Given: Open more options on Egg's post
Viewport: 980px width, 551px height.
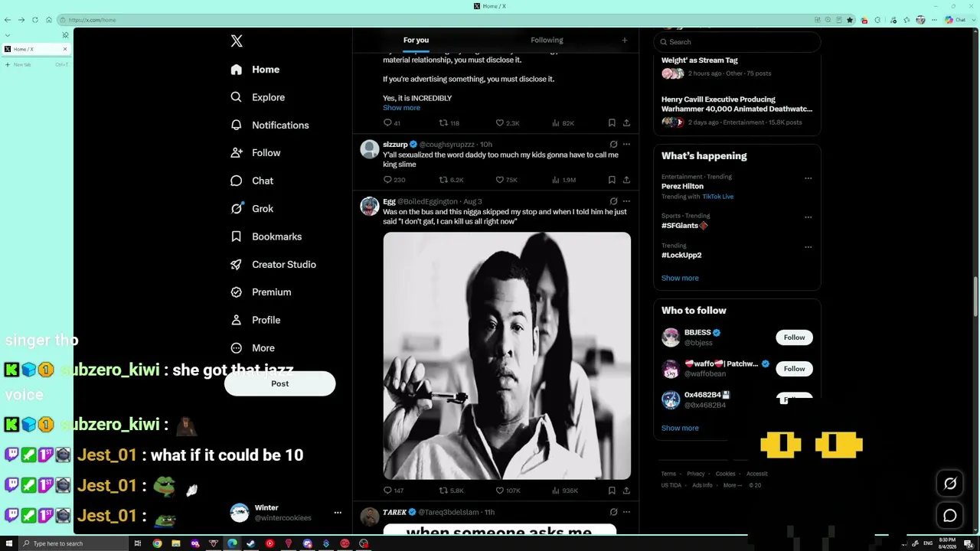Looking at the screenshot, I should click(x=626, y=201).
